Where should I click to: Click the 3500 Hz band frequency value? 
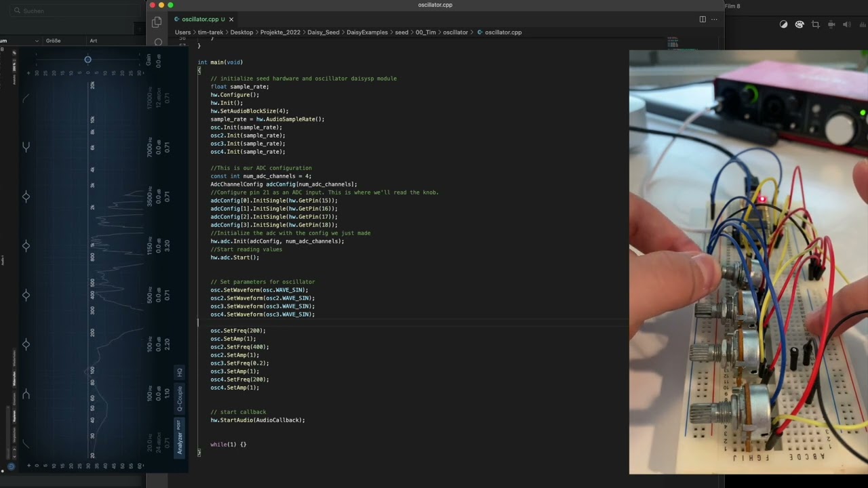[x=149, y=197]
